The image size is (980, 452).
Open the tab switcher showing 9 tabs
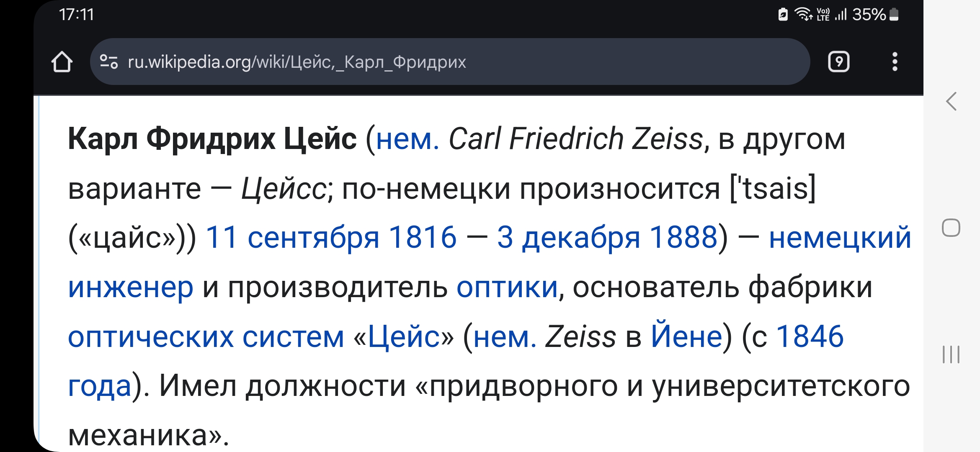click(x=838, y=62)
